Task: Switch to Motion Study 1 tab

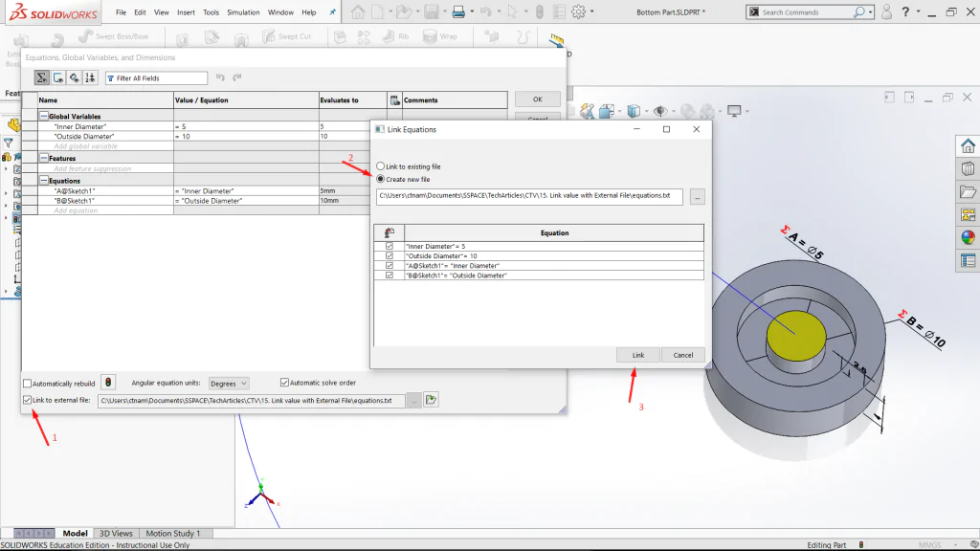Action: tap(173, 533)
